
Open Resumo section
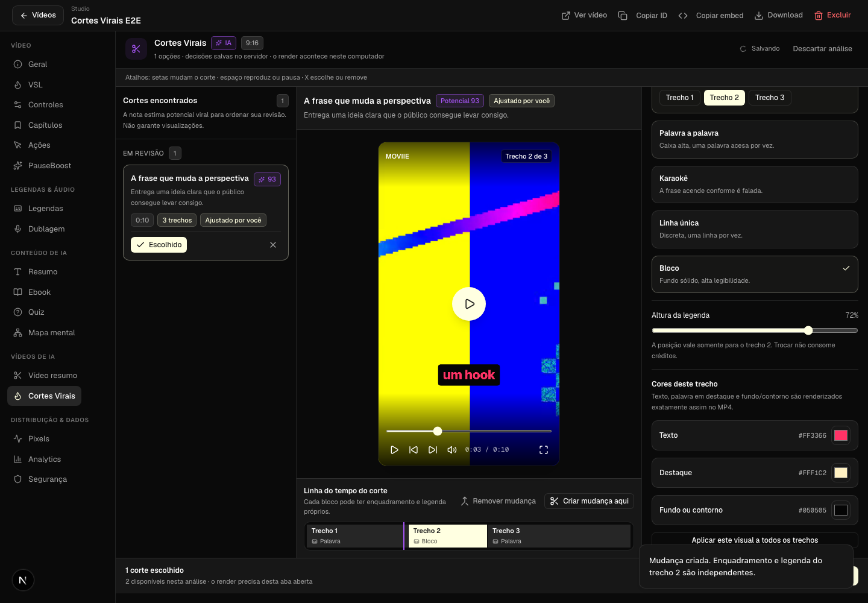click(43, 272)
